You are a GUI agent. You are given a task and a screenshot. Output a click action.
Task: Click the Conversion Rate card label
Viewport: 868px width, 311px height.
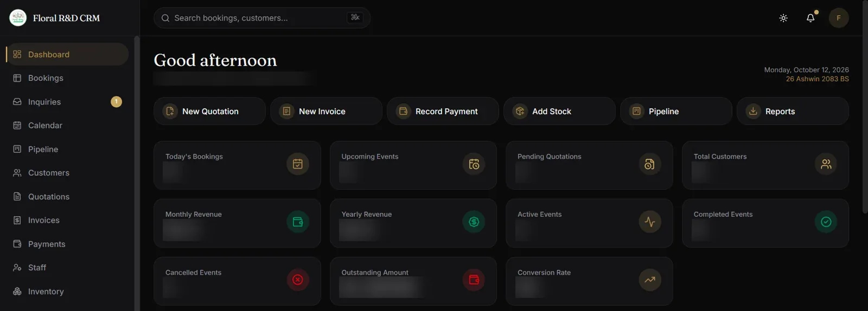tap(544, 273)
